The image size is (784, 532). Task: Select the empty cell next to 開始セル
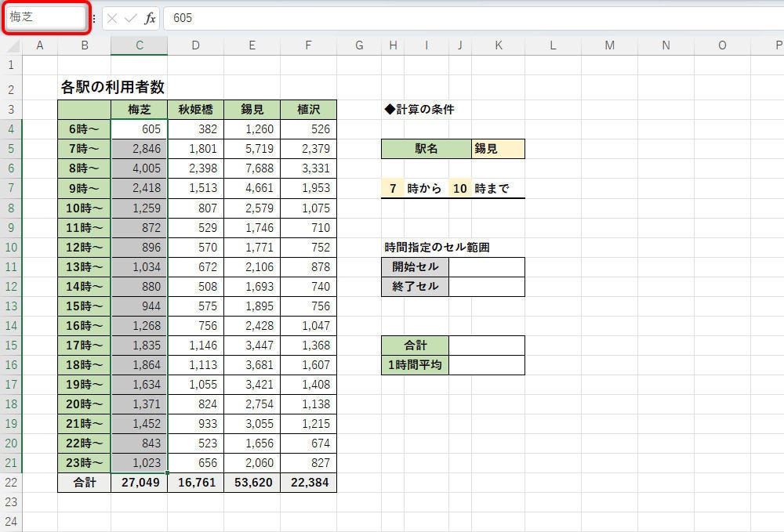tap(486, 267)
